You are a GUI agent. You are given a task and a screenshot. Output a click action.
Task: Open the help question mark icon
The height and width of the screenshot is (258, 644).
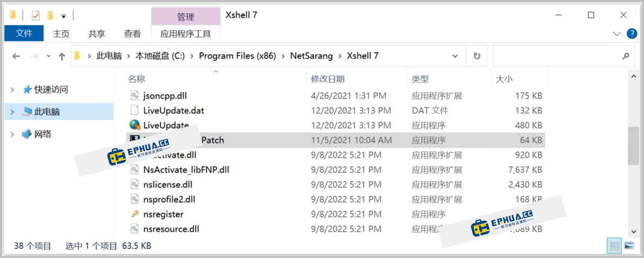(632, 34)
